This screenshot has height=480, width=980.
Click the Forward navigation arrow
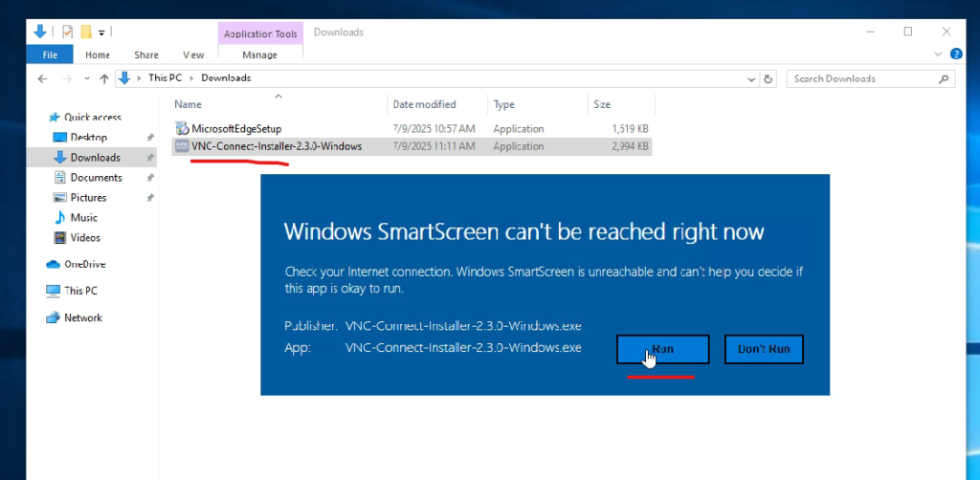pyautogui.click(x=68, y=78)
